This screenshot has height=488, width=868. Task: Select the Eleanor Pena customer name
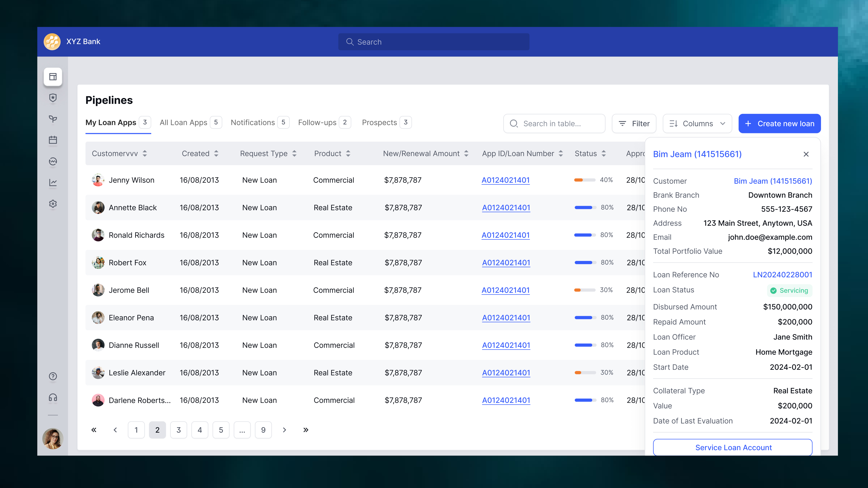click(x=131, y=318)
